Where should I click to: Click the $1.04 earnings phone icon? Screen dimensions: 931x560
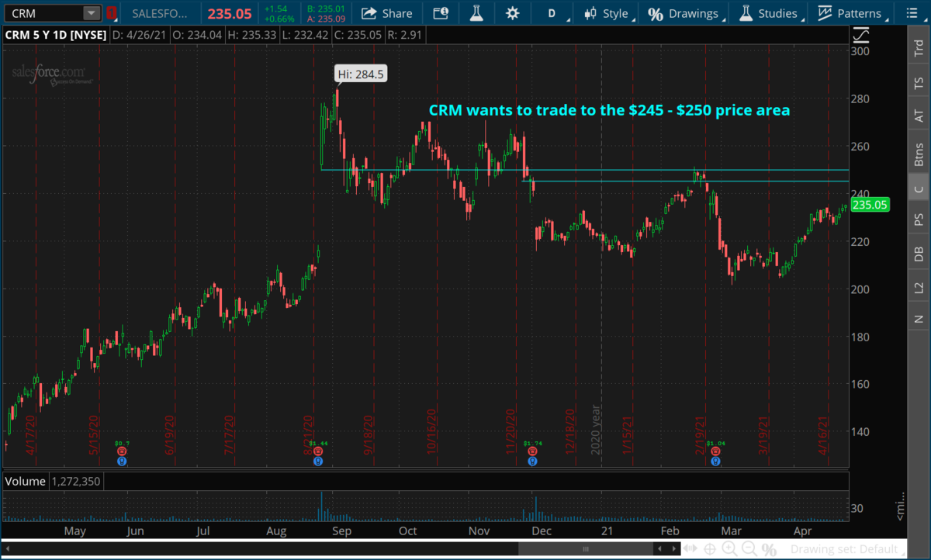point(715,451)
